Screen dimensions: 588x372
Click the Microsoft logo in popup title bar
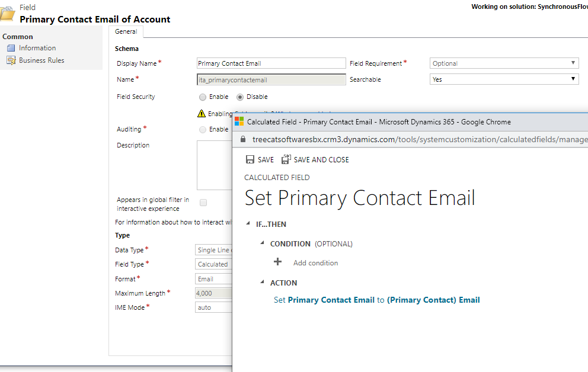click(239, 122)
